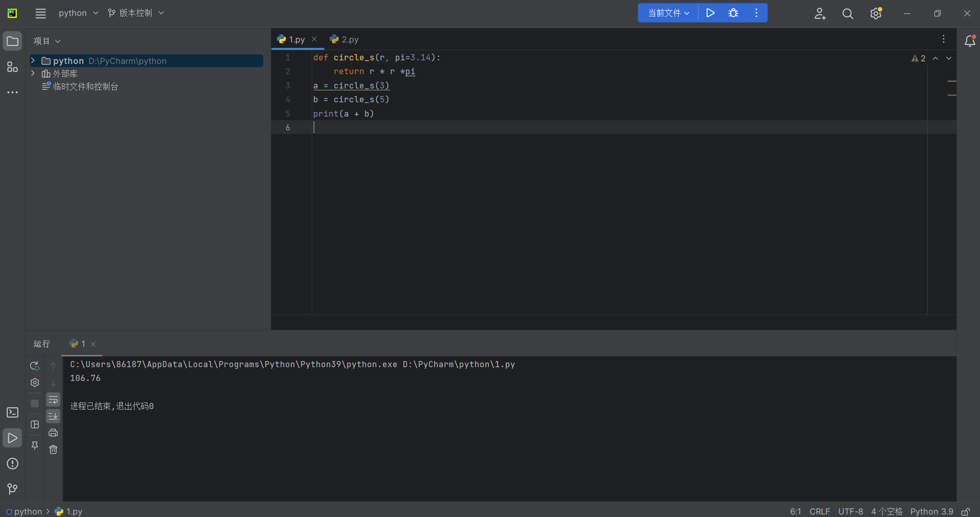Show more tool windows ellipsis
The height and width of the screenshot is (517, 980).
[12, 93]
